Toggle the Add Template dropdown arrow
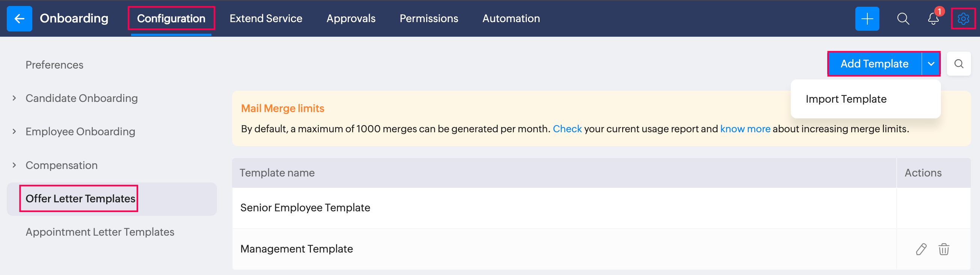The width and height of the screenshot is (980, 275). 930,64
